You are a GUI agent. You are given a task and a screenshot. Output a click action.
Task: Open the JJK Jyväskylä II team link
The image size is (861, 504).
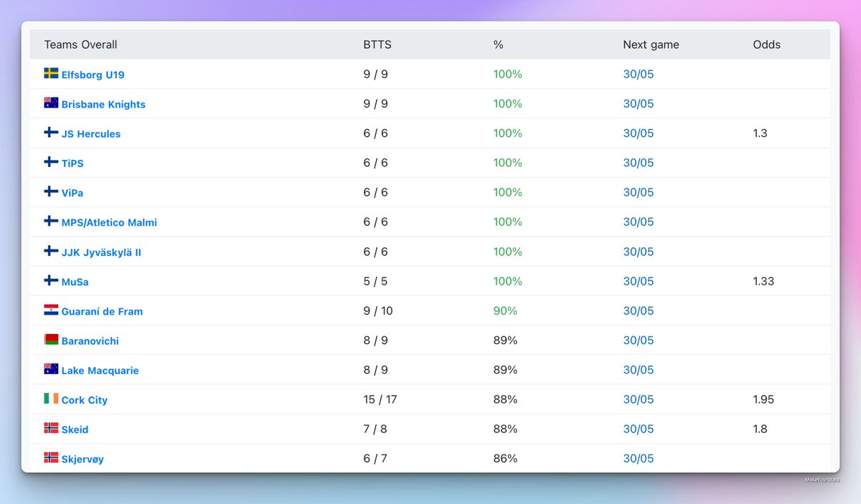pyautogui.click(x=101, y=252)
